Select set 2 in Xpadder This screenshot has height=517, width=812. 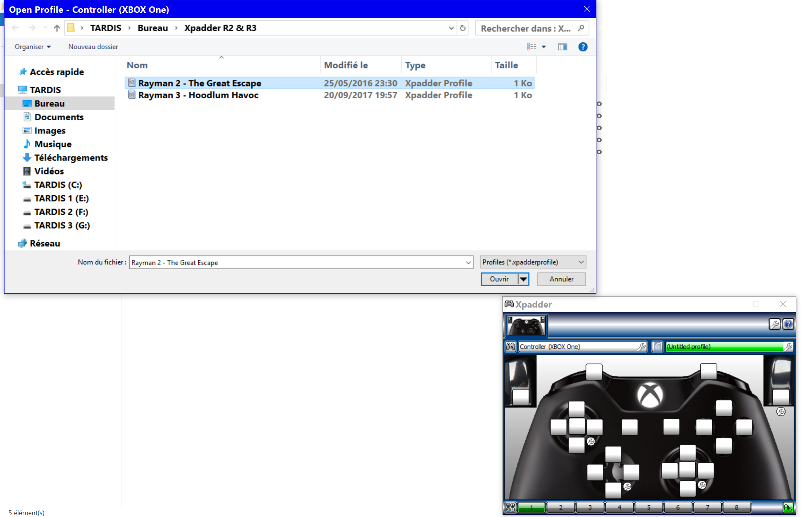tap(561, 508)
